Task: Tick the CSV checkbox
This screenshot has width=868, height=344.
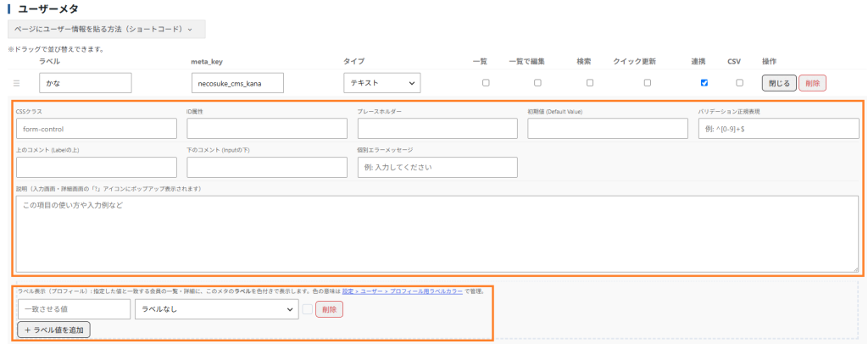Action: pos(739,83)
